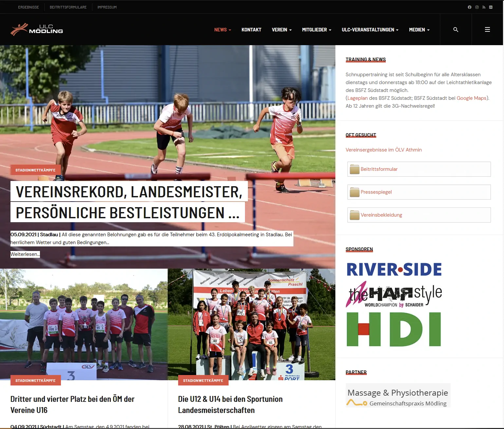This screenshot has width=504, height=429.
Task: Open the Kontakt menu item
Action: tap(252, 30)
